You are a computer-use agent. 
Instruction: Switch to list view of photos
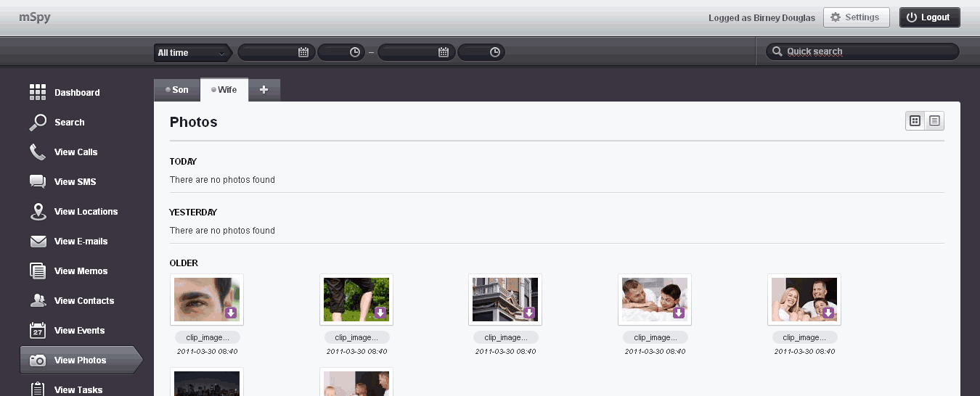934,121
